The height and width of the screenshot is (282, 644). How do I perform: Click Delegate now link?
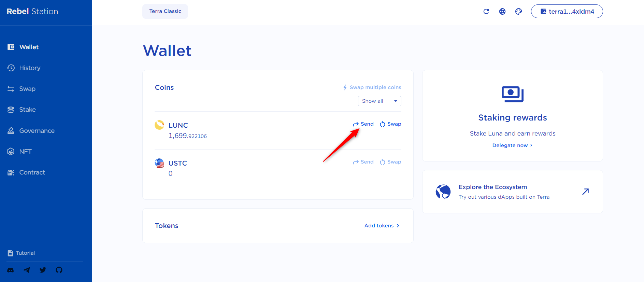coord(512,145)
